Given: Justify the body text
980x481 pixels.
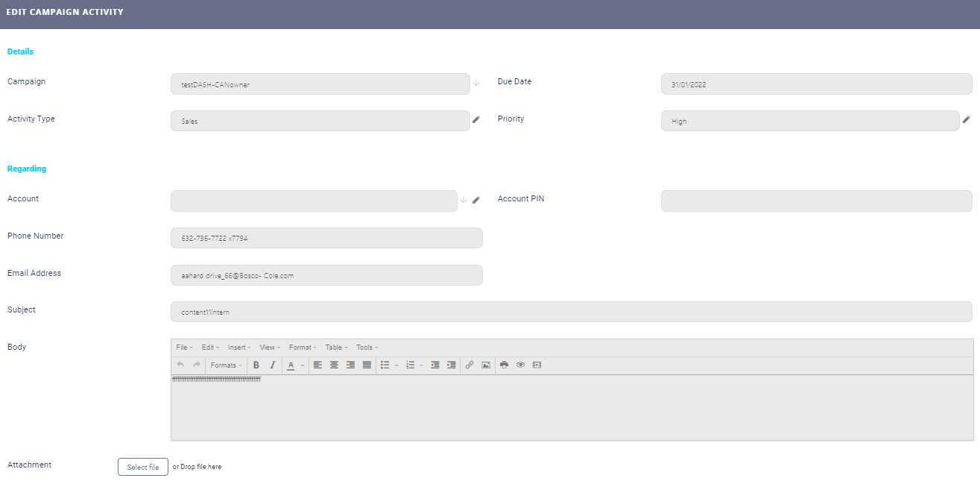Looking at the screenshot, I should pyautogui.click(x=367, y=365).
